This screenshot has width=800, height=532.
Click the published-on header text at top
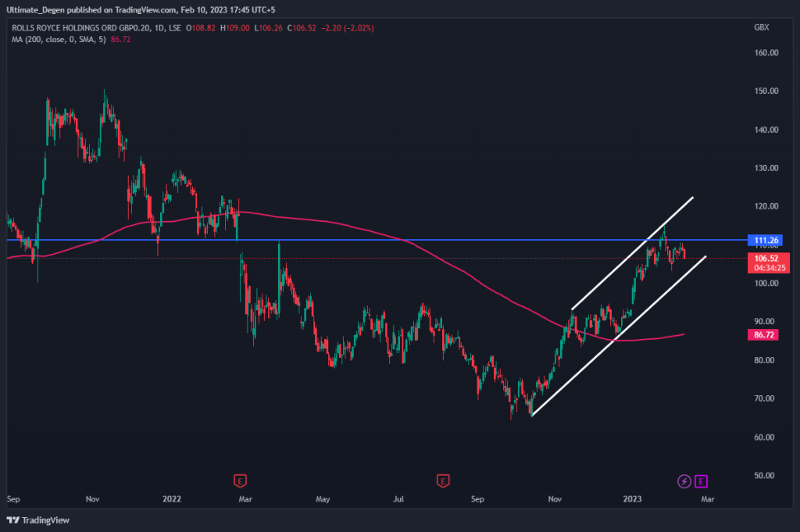tap(141, 9)
